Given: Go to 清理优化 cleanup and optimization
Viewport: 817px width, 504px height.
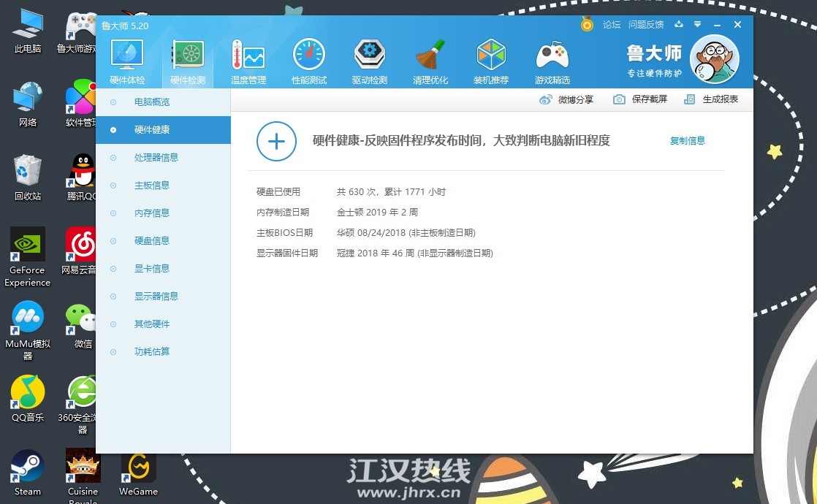Looking at the screenshot, I should point(430,61).
